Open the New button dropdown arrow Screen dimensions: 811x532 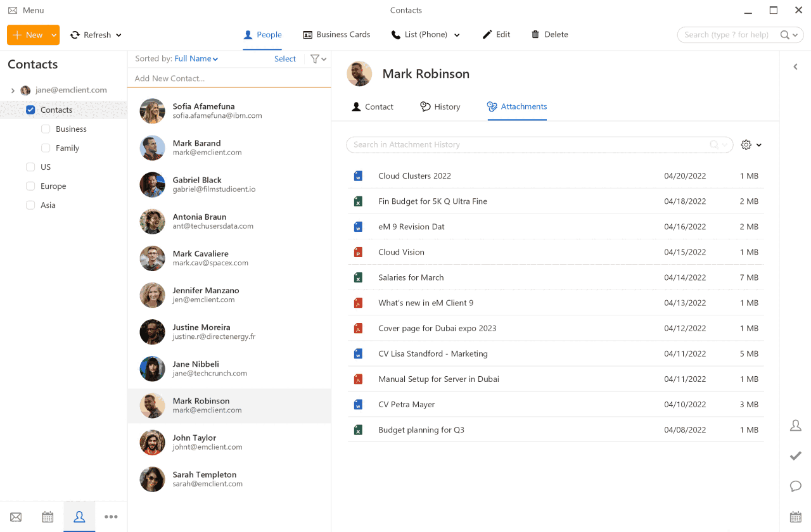coord(54,35)
